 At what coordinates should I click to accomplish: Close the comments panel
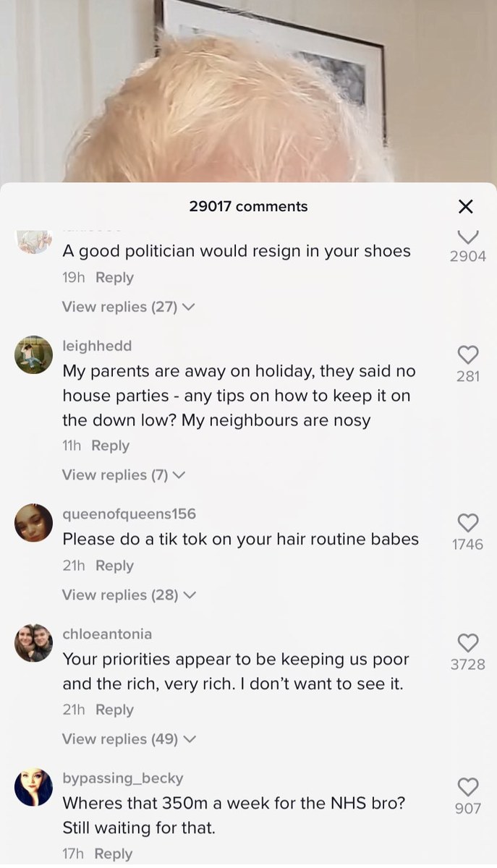click(466, 207)
